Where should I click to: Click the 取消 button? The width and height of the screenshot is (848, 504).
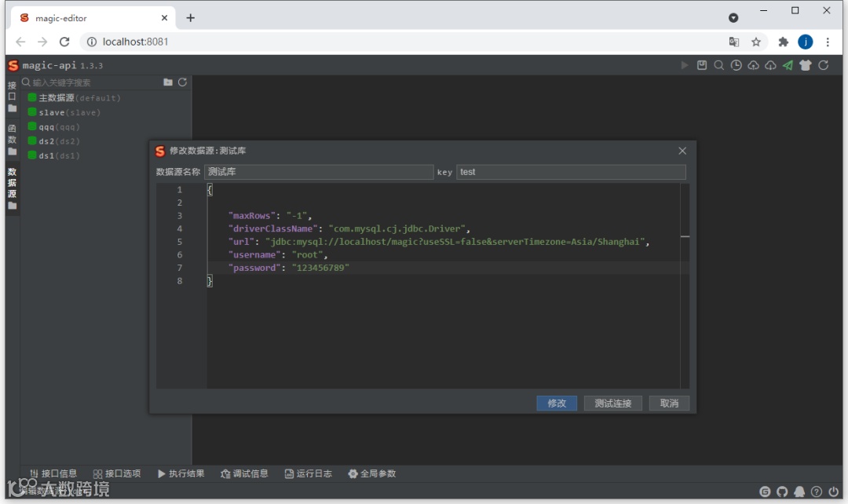pos(669,403)
